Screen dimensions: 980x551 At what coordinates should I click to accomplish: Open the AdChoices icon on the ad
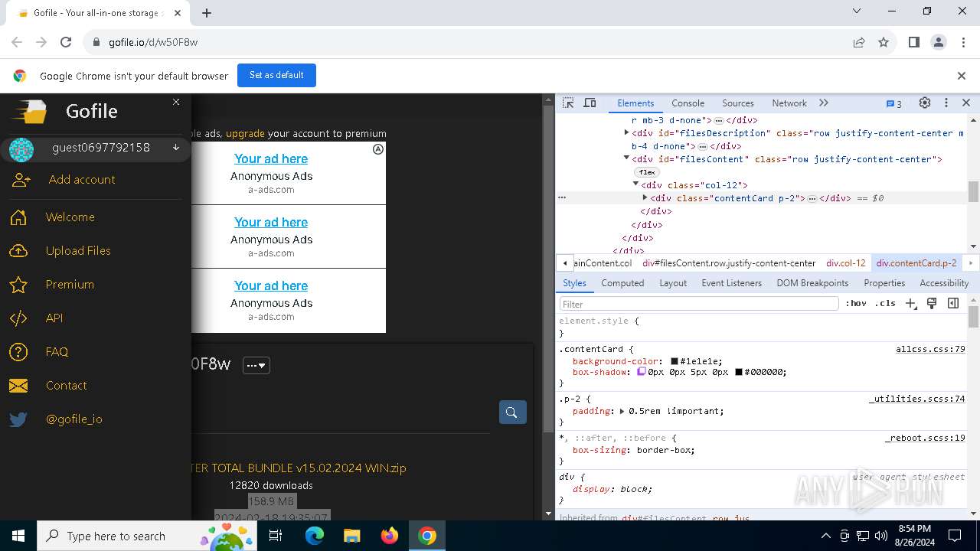point(378,149)
